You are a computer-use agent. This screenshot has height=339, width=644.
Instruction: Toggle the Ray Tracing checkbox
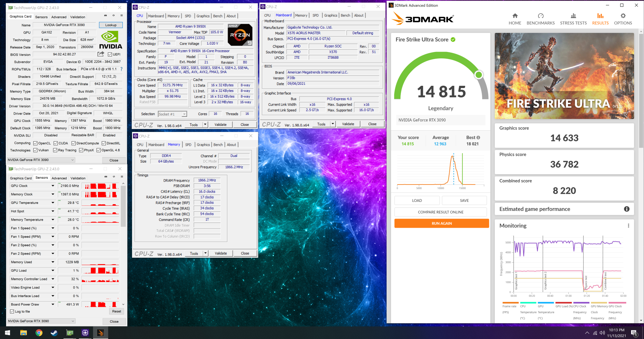(55, 150)
